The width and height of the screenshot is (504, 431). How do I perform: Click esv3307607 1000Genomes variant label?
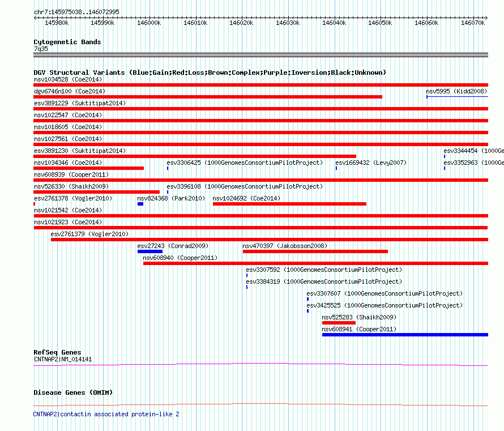(x=385, y=293)
